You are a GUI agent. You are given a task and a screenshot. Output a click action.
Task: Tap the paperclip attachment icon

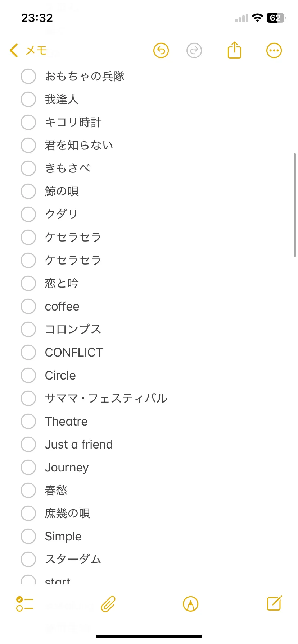(x=108, y=604)
